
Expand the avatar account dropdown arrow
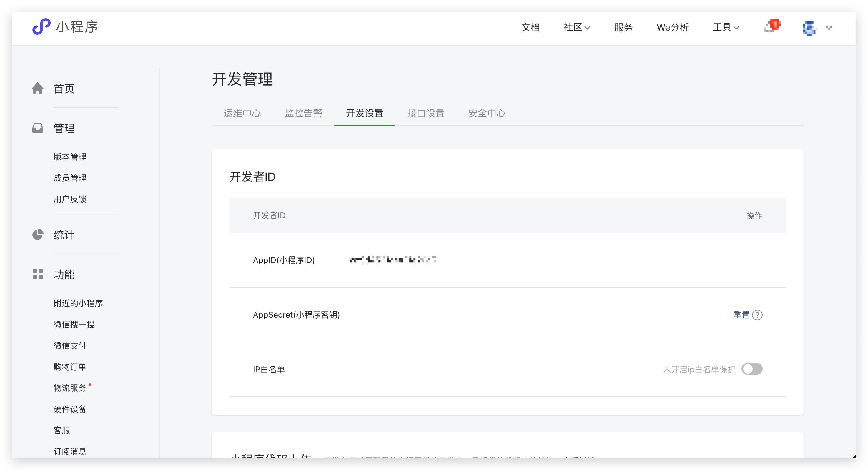click(x=828, y=28)
